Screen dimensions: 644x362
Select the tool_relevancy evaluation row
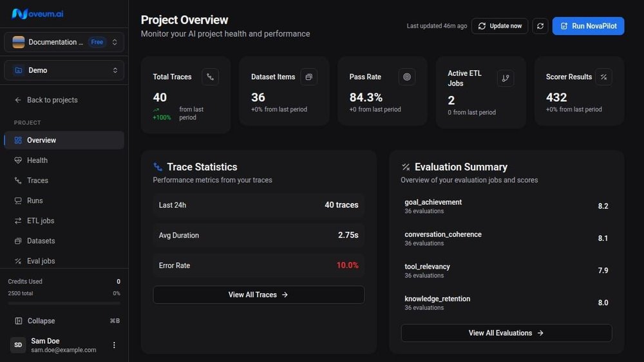pos(506,271)
